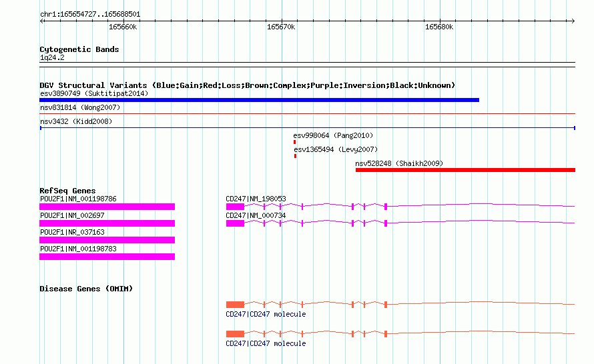Click the nsv831814 (Wong2007) label
The width and height of the screenshot is (594, 364).
coord(80,107)
